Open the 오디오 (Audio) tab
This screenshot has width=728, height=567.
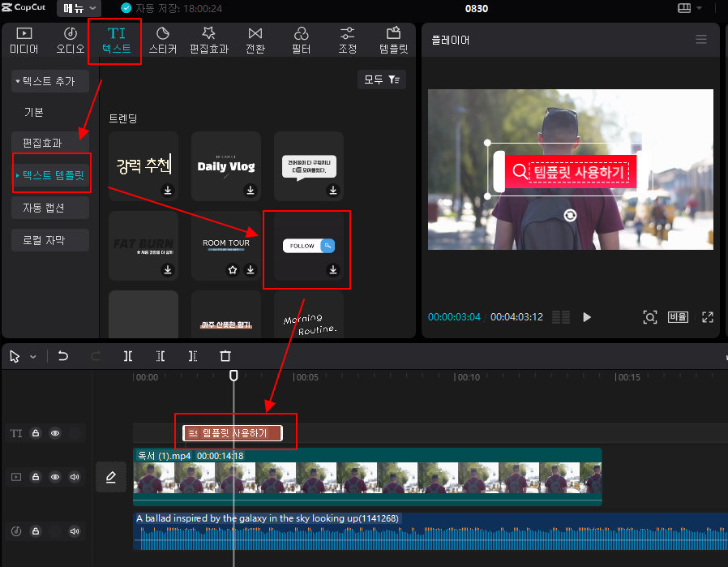point(70,41)
